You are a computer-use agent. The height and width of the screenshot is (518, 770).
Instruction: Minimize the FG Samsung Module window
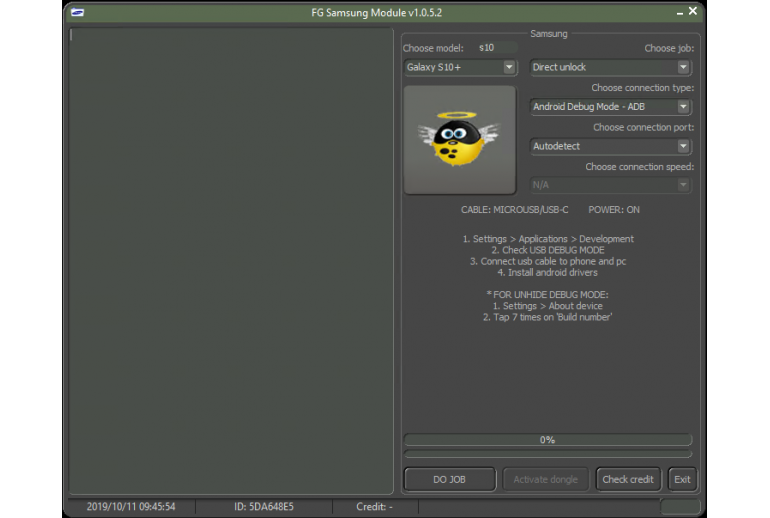pyautogui.click(x=680, y=13)
